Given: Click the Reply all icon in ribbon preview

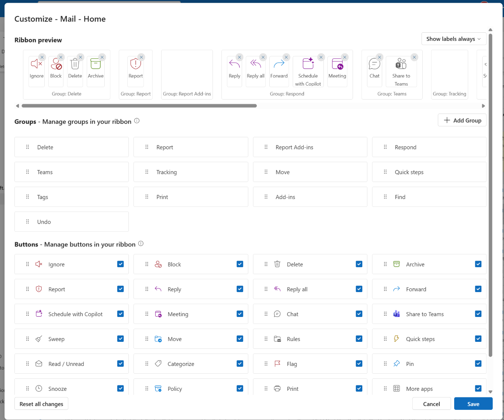Looking at the screenshot, I should coord(255,63).
